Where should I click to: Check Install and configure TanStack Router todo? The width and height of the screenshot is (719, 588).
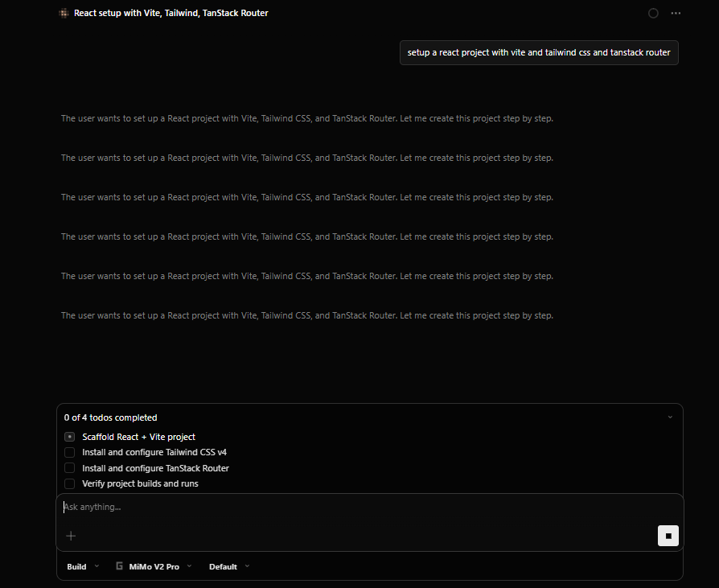pos(70,468)
